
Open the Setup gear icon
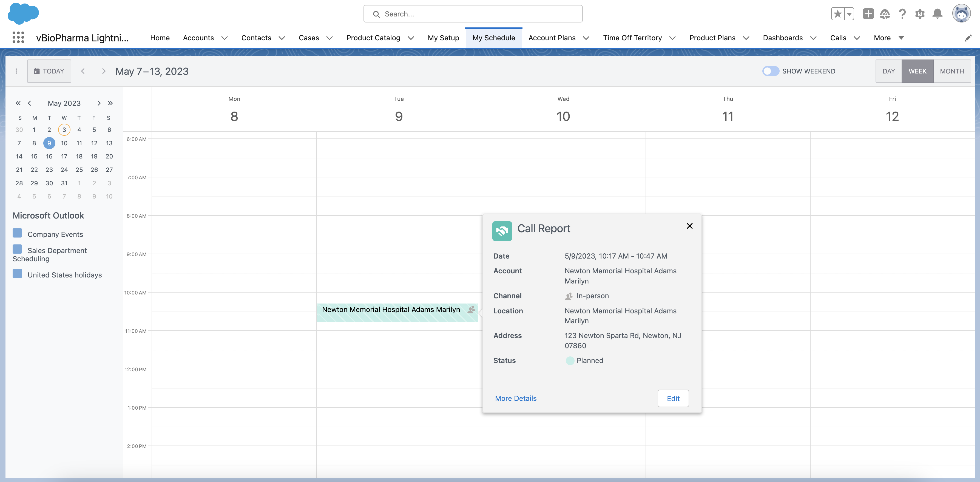click(x=919, y=14)
